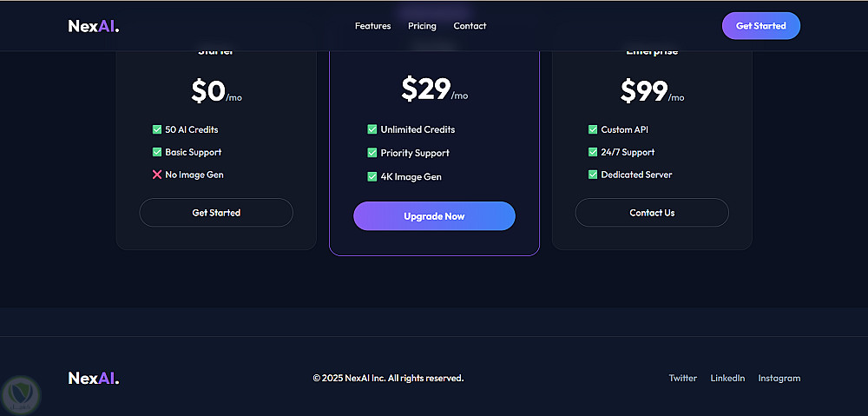Viewport: 868px width, 416px height.
Task: Click Contact Us on the Enterprise plan
Action: (652, 213)
